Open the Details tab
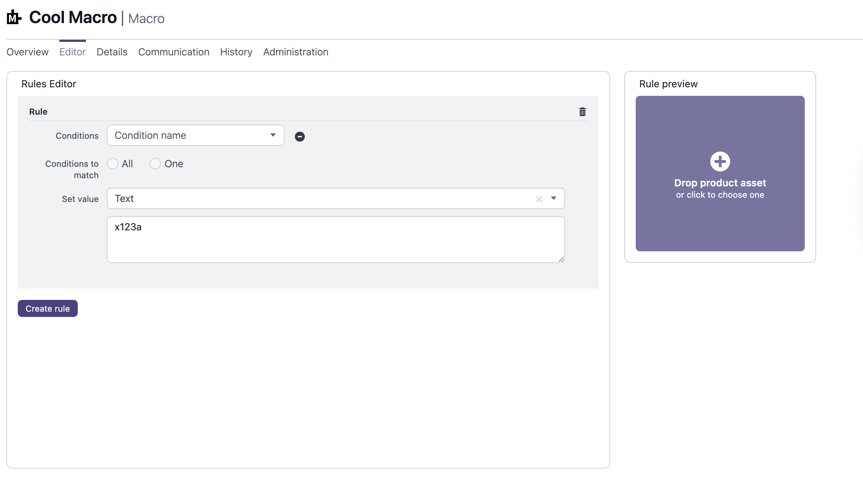 112,52
